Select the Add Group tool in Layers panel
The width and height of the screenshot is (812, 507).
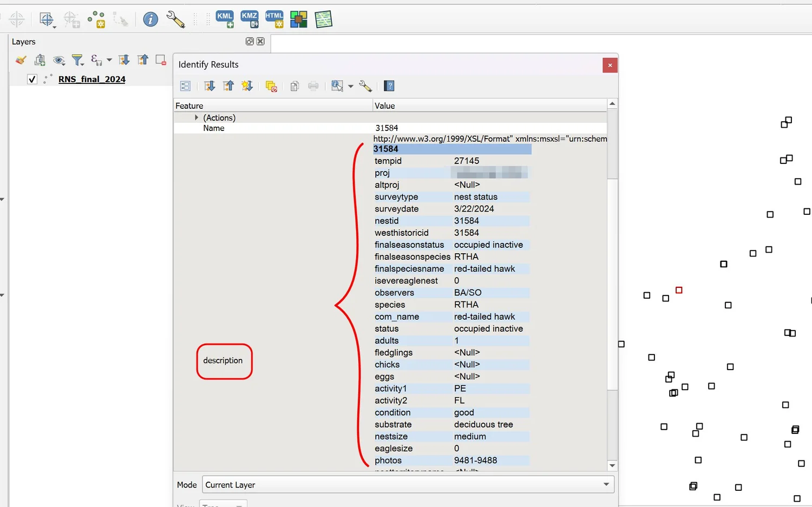(40, 60)
